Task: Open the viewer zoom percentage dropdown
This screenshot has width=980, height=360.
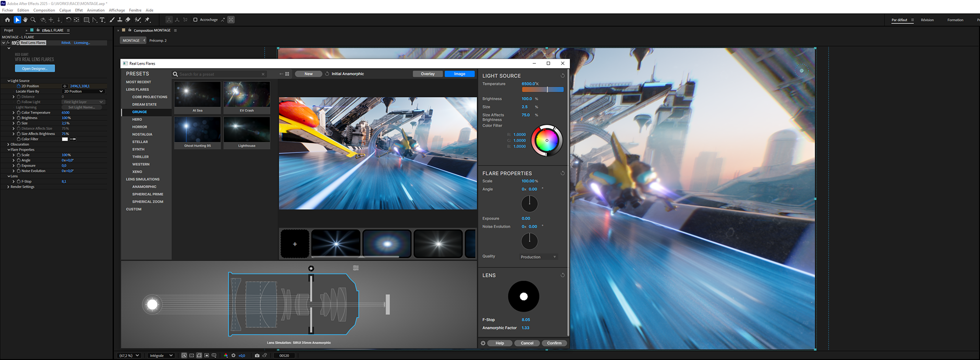Action: tap(129, 355)
